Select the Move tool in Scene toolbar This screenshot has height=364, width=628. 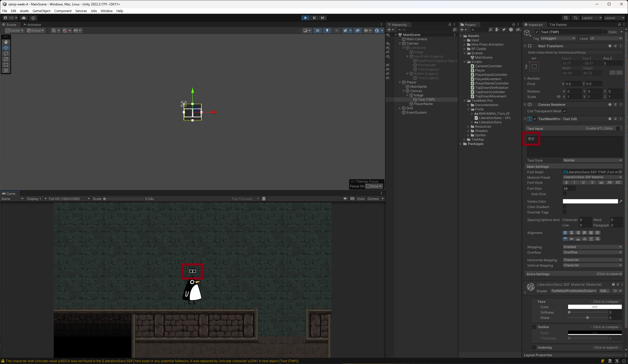click(x=6, y=48)
